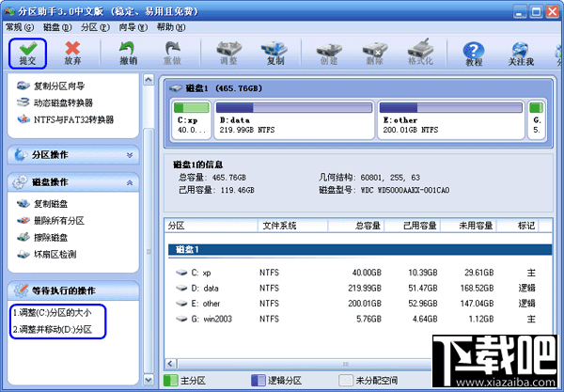This screenshot has height=392, width=564.
Task: Click the 51.47GB used capacity cell
Action: pyautogui.click(x=423, y=288)
